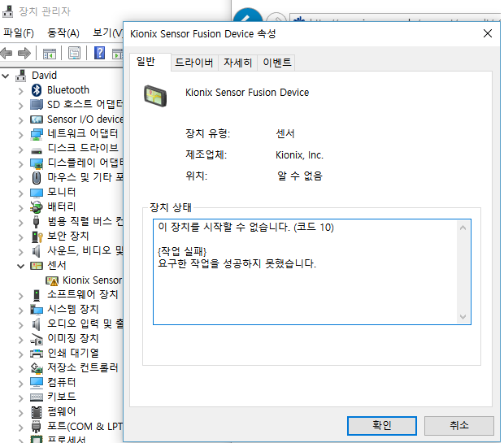The image size is (504, 443).
Task: Click the 모니터 icon
Action: pyautogui.click(x=37, y=193)
